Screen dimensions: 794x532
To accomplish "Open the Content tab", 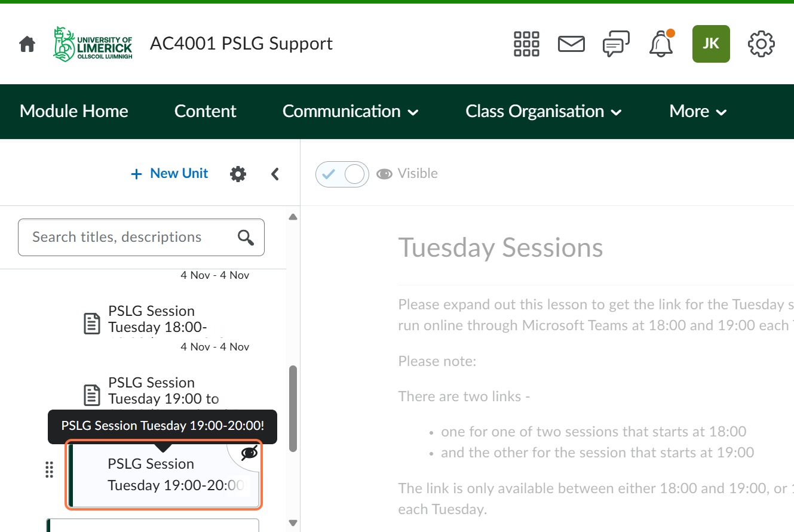I will tap(205, 112).
